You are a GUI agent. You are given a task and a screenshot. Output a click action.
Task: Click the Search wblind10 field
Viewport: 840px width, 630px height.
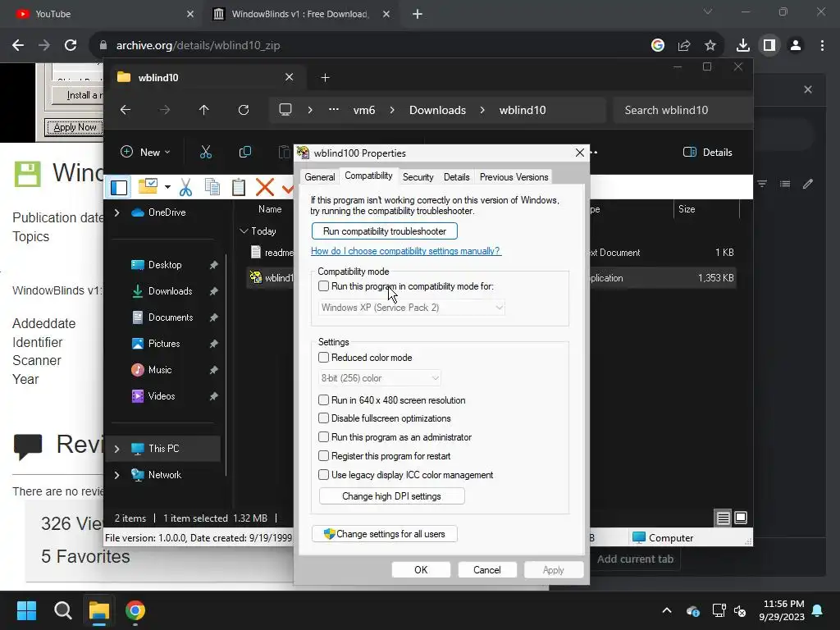(x=682, y=110)
